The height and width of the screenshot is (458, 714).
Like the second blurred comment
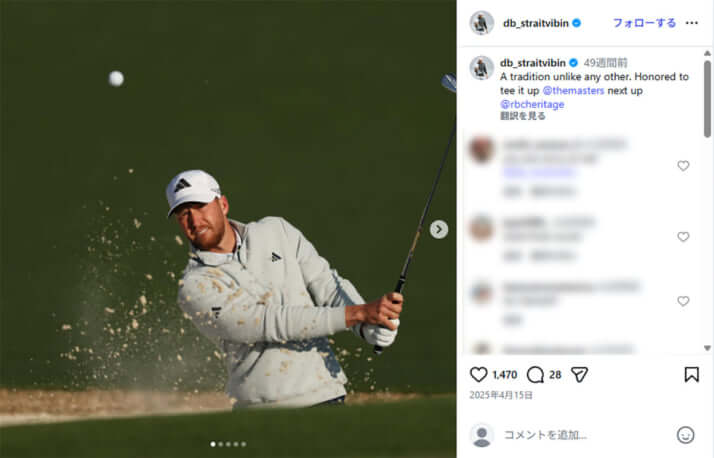point(683,237)
